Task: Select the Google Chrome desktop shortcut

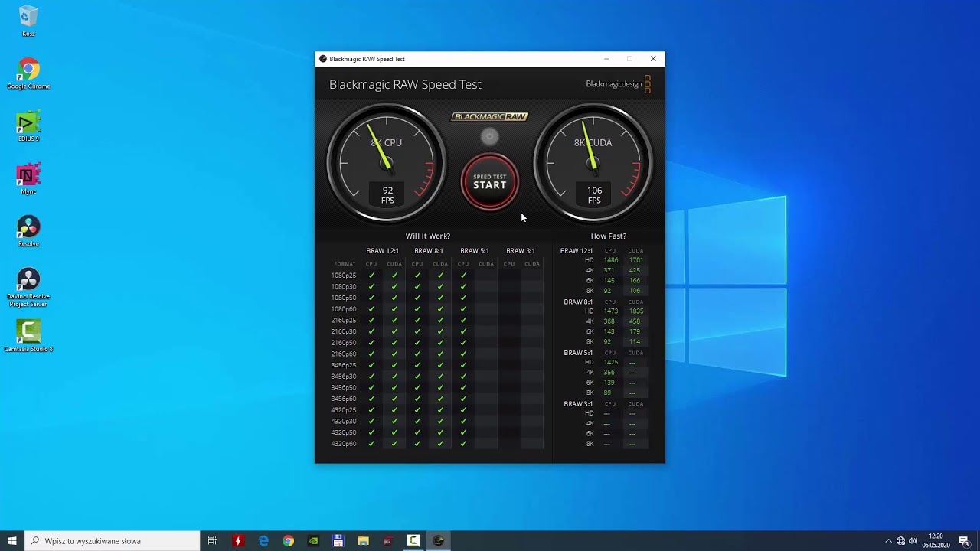Action: click(x=28, y=74)
